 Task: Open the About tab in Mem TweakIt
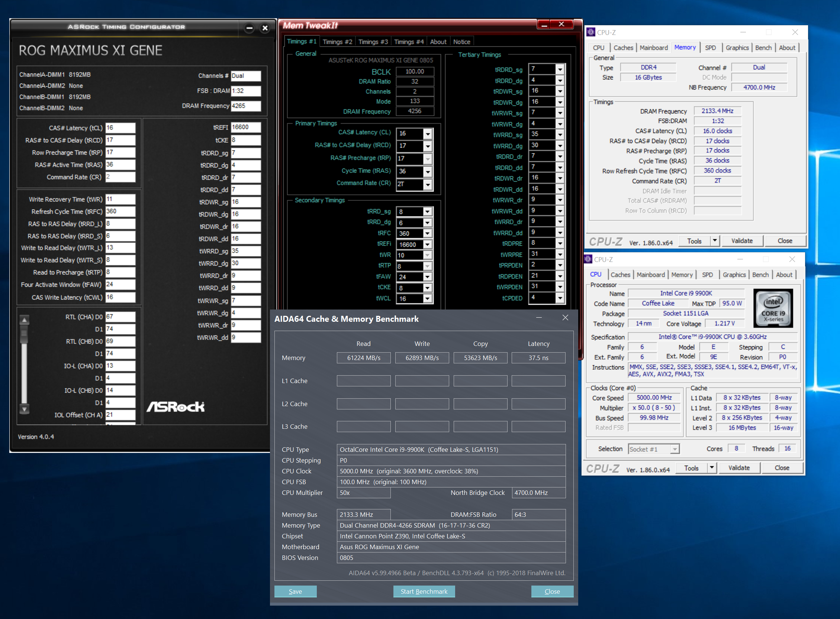point(438,42)
